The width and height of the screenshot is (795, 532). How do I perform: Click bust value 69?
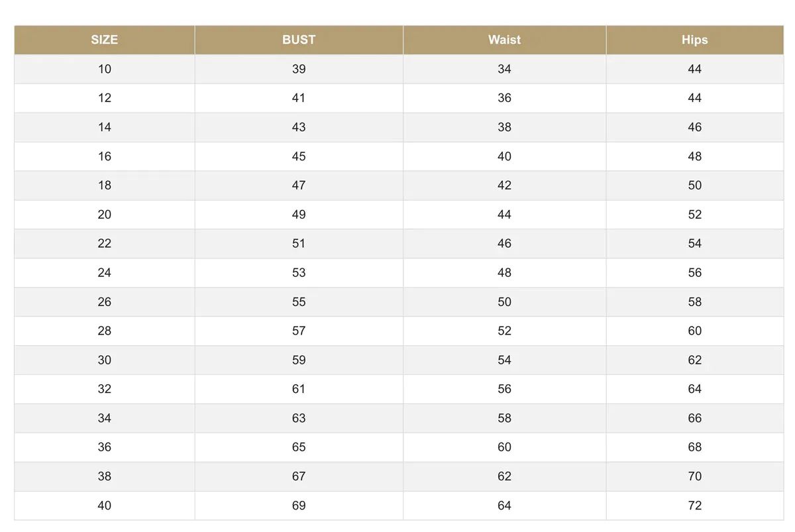[299, 505]
